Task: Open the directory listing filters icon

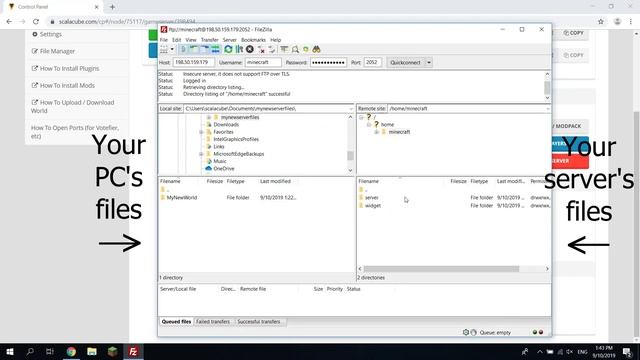Action: click(x=284, y=50)
